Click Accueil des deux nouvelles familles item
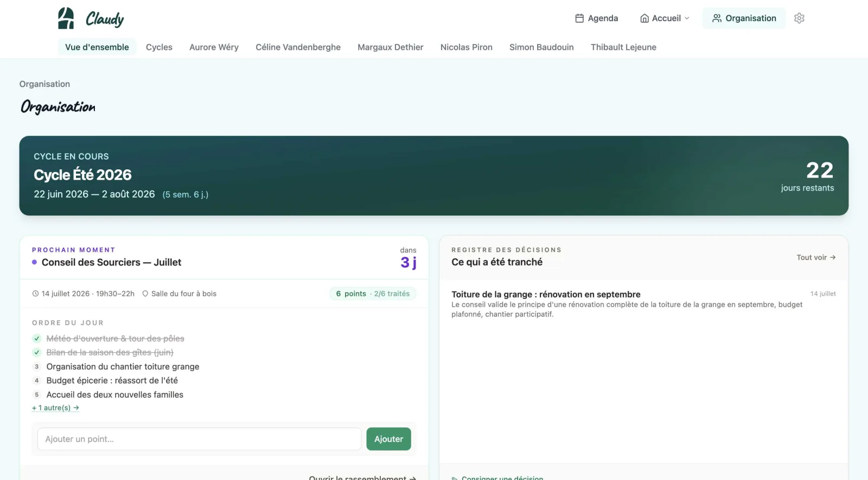This screenshot has height=480, width=868. click(115, 395)
